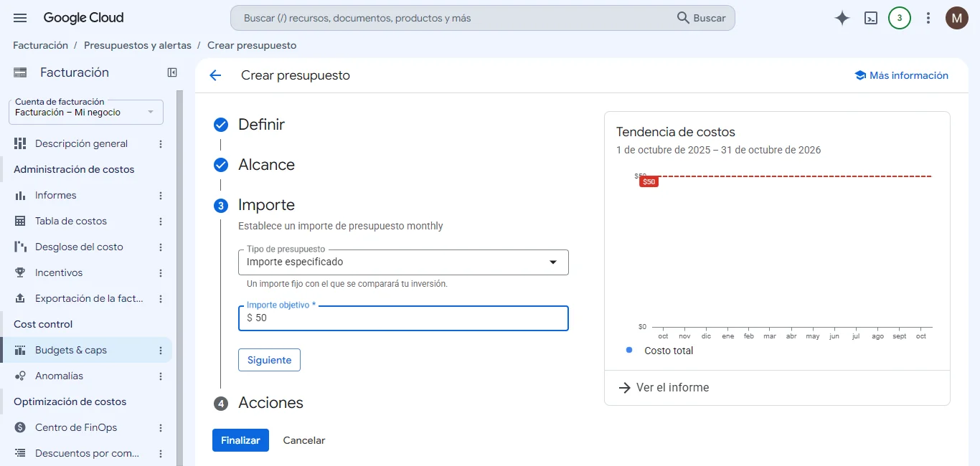Open Desglose del costo in sidebar
This screenshot has height=466, width=980.
[x=79, y=247]
